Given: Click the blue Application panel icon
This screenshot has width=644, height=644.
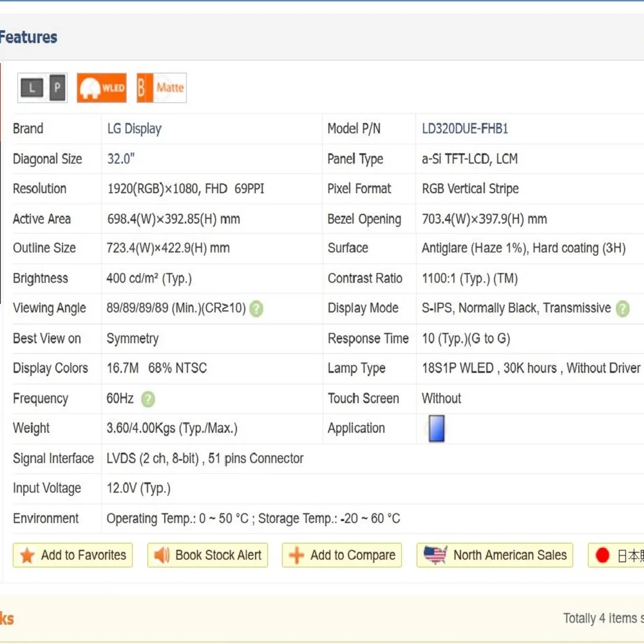Looking at the screenshot, I should point(436,428).
